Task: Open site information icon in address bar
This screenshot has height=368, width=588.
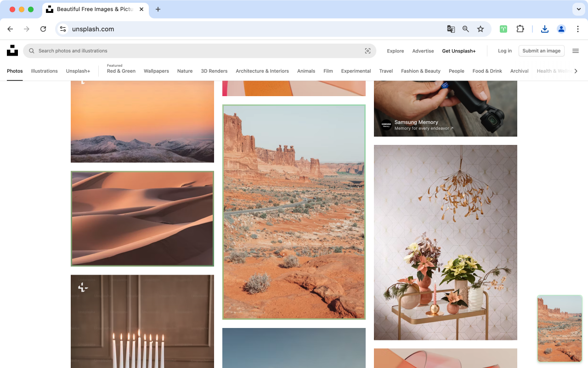Action: 63,29
